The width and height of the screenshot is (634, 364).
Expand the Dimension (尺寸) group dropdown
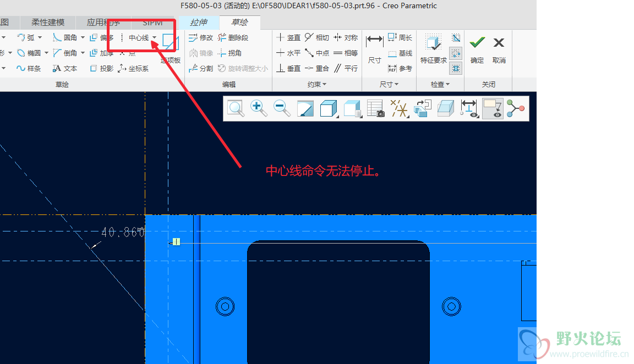389,85
